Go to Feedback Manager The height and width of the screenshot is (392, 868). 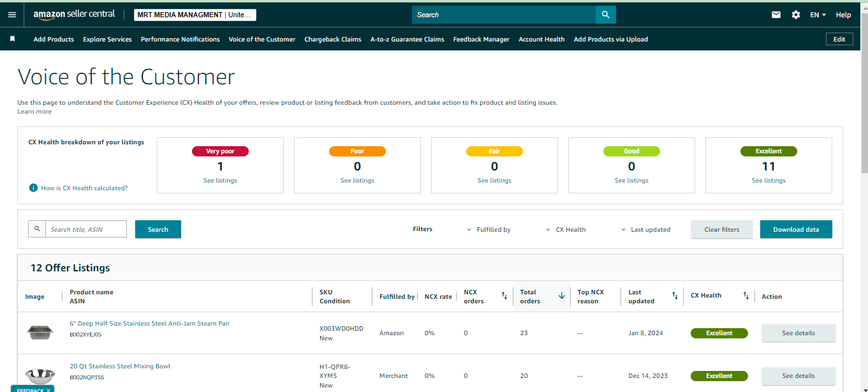(482, 39)
